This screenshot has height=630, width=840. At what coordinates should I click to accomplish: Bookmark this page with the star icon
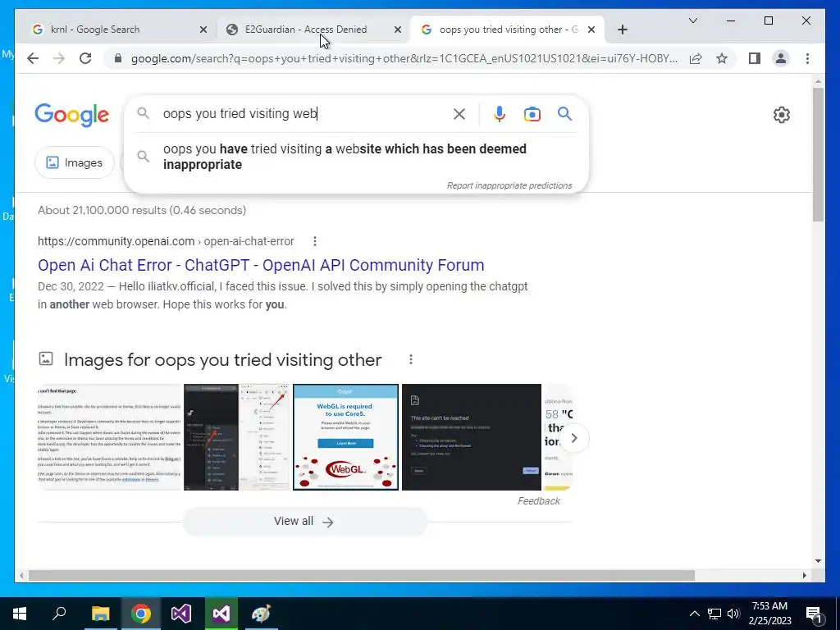(x=722, y=58)
